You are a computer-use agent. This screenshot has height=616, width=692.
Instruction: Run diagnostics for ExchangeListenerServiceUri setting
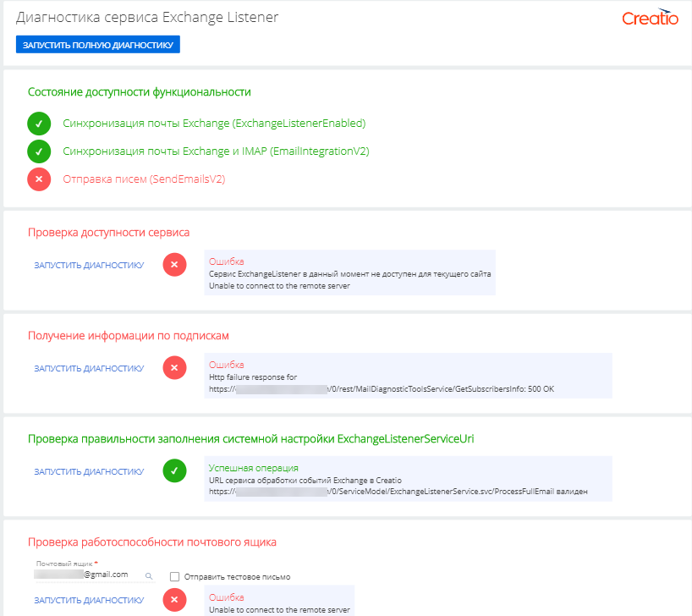pos(89,472)
